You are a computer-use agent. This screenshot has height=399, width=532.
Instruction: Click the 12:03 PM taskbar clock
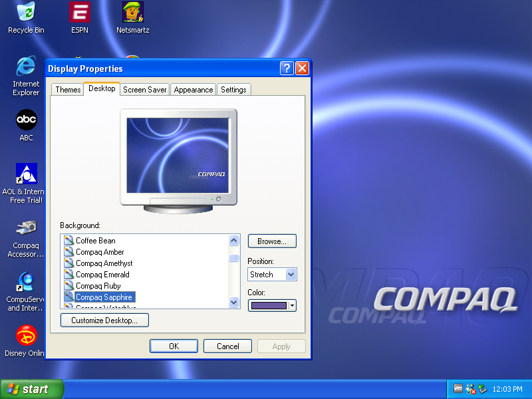tap(507, 389)
